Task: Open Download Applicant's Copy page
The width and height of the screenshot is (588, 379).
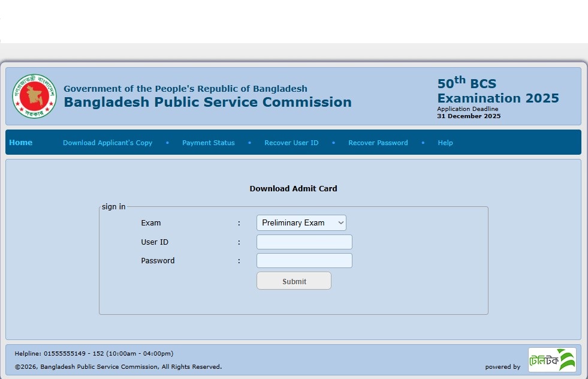Action: [x=107, y=143]
